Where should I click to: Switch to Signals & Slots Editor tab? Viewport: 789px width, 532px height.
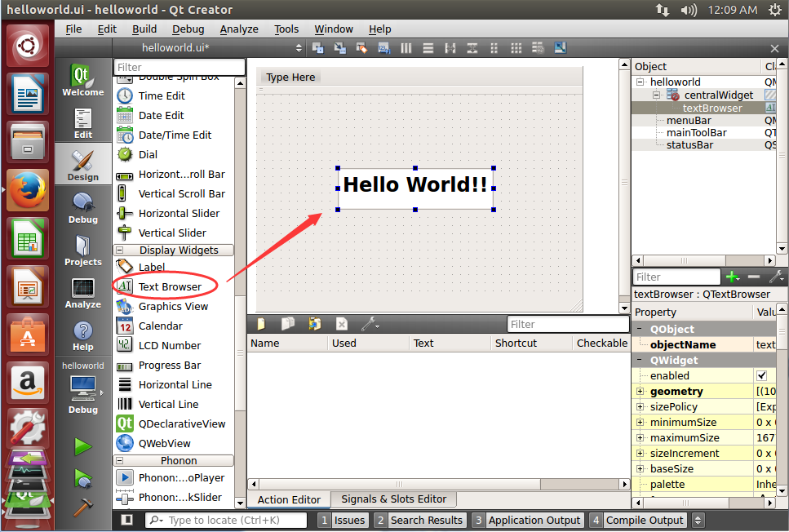click(x=393, y=499)
